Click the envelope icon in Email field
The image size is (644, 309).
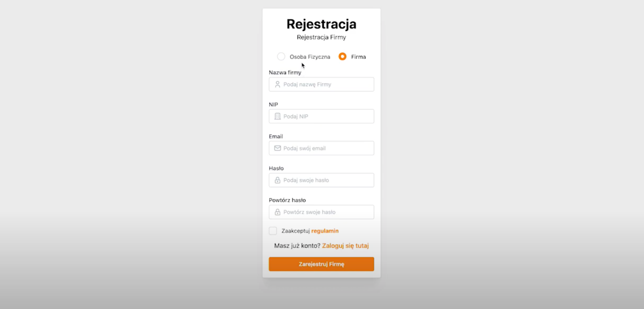[277, 148]
